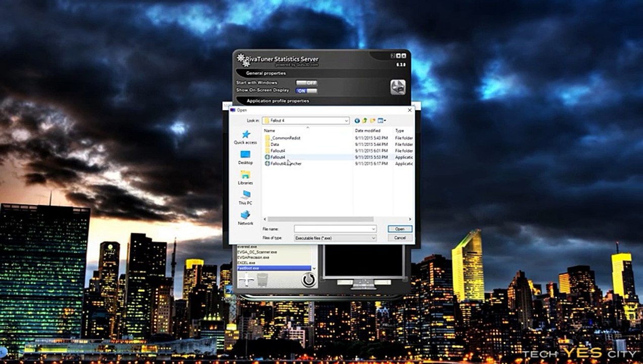Click the horizontal scrollbar in file list
This screenshot has height=364, width=643.
320,219
